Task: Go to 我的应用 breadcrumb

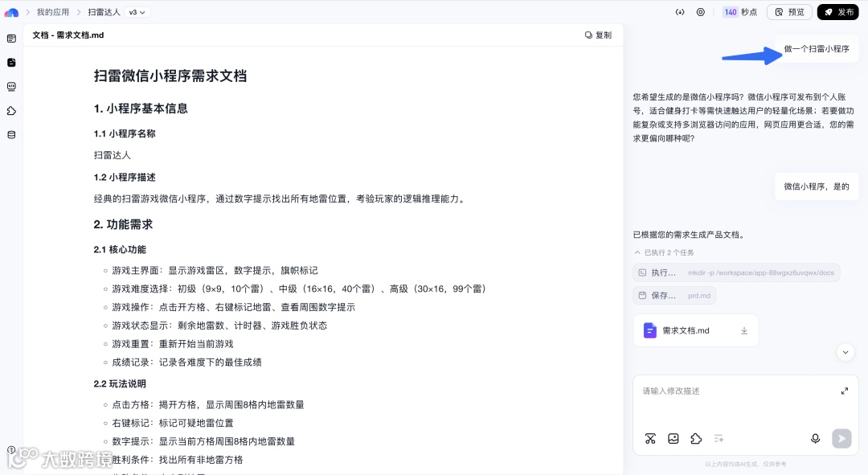Action: coord(53,12)
